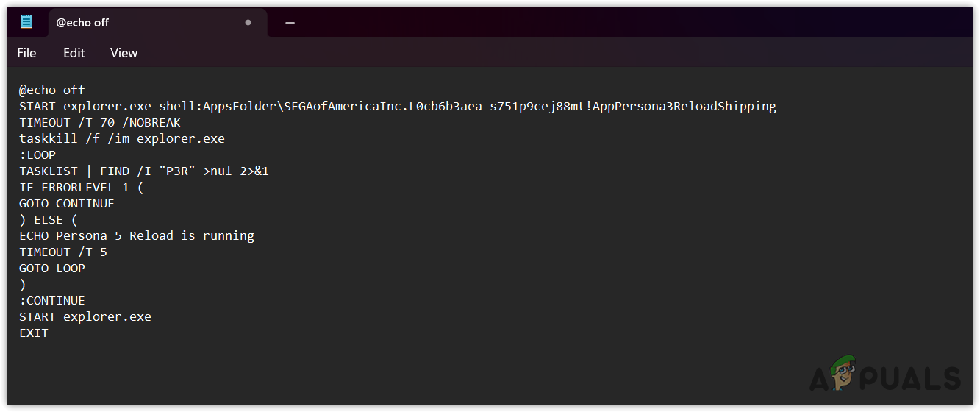
Task: Click the "ECHO Persona 5 Reload is running" line
Action: pos(136,235)
